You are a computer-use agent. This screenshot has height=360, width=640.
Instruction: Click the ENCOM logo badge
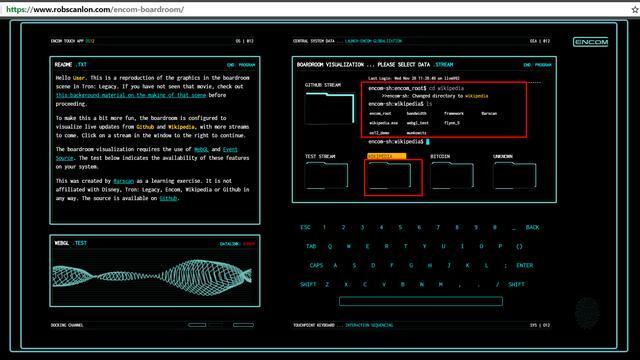click(591, 42)
